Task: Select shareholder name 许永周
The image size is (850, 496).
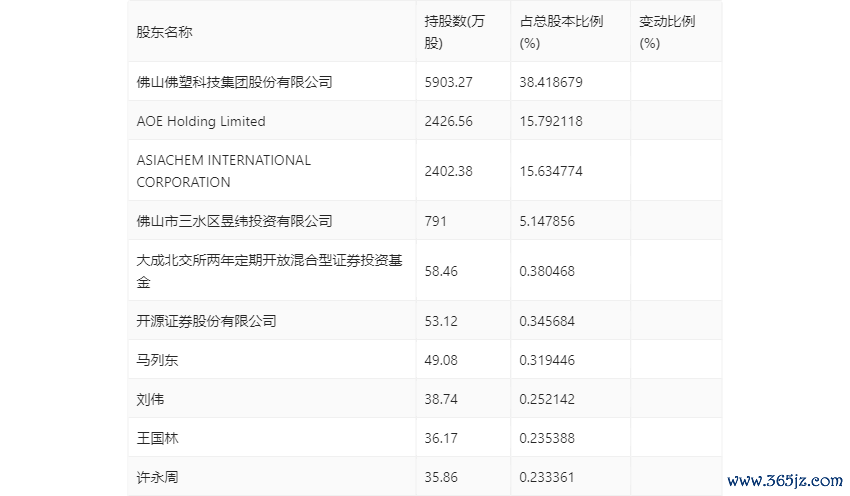Action: pyautogui.click(x=158, y=477)
